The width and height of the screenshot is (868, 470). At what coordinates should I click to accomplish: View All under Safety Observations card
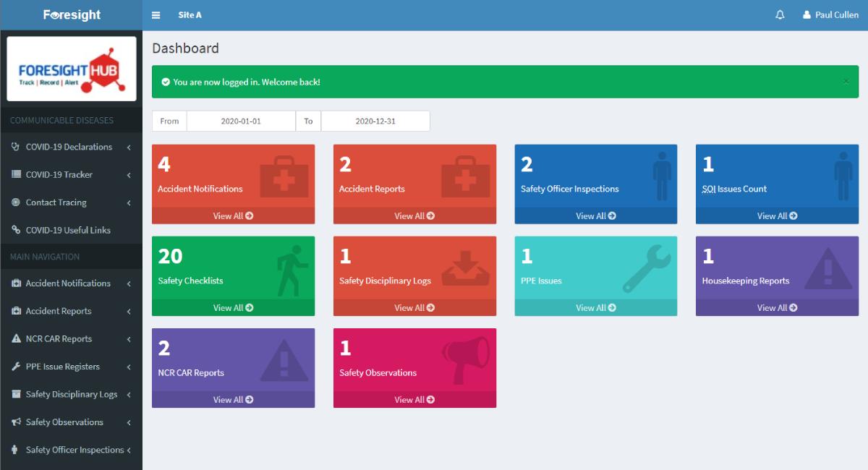point(414,399)
